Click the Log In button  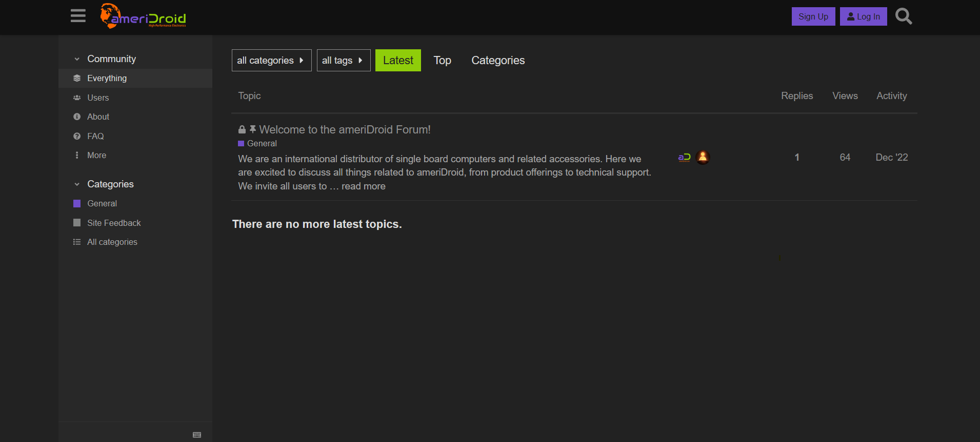click(x=863, y=16)
